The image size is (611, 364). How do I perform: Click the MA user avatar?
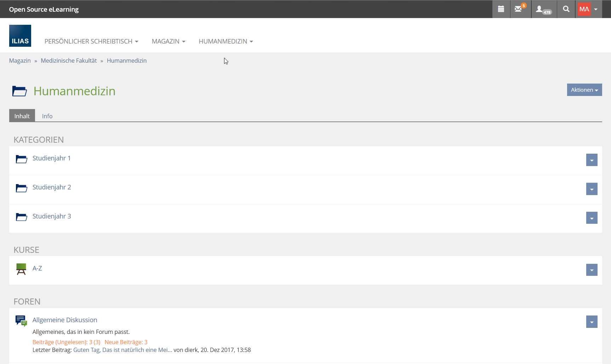click(584, 9)
